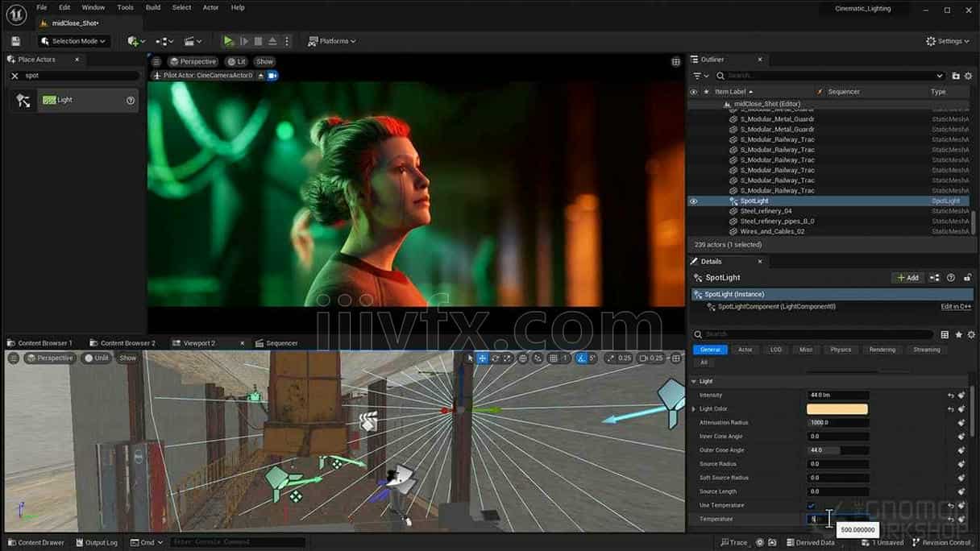This screenshot has width=980, height=551.
Task: Collapse the Light section in Details
Action: coord(694,381)
